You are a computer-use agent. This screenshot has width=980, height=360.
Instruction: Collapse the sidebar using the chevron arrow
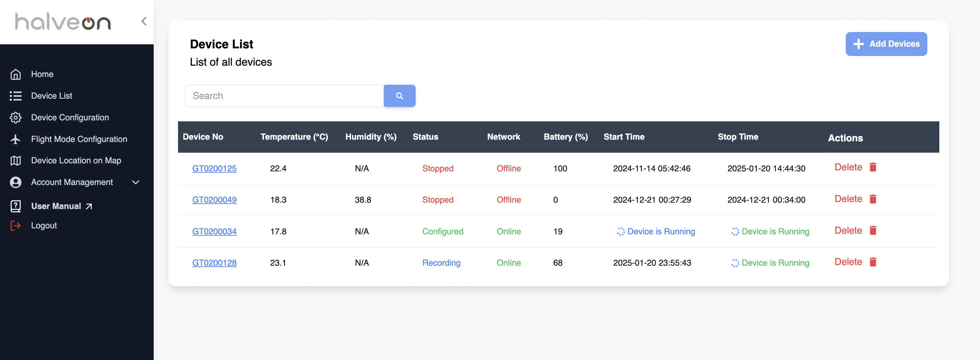pyautogui.click(x=144, y=21)
